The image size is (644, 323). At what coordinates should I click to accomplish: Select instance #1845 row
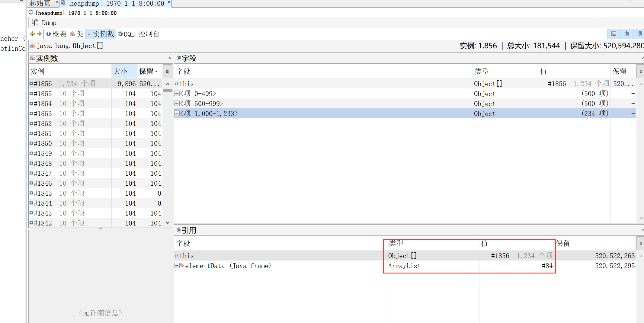pyautogui.click(x=95, y=193)
